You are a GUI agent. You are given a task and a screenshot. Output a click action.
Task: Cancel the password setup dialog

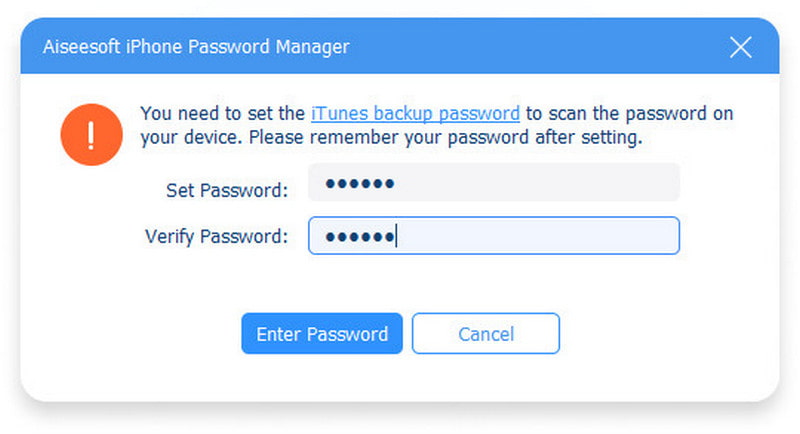pyautogui.click(x=485, y=334)
